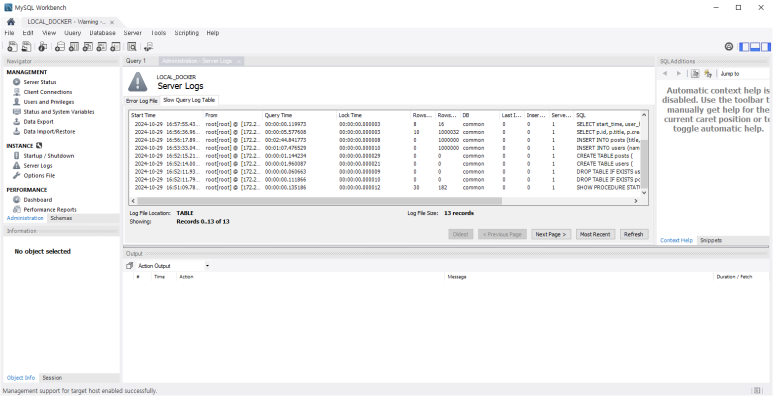The height and width of the screenshot is (396, 773).
Task: Click the status bar icon at bottom right
Action: click(758, 391)
